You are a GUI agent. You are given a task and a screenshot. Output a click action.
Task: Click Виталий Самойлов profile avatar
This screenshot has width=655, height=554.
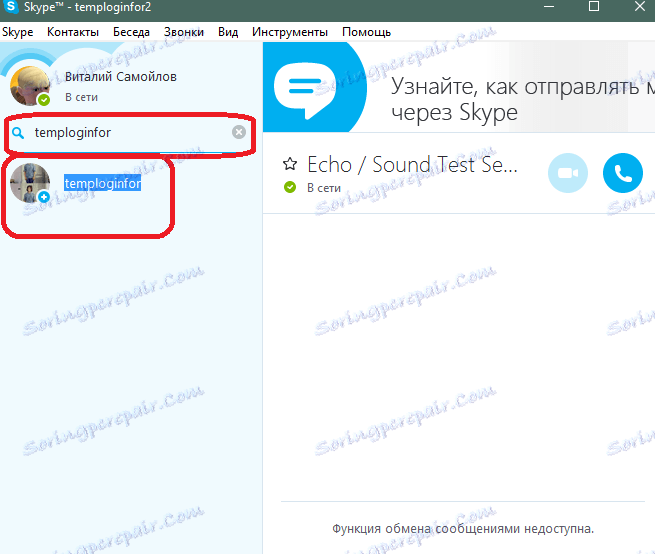30,86
